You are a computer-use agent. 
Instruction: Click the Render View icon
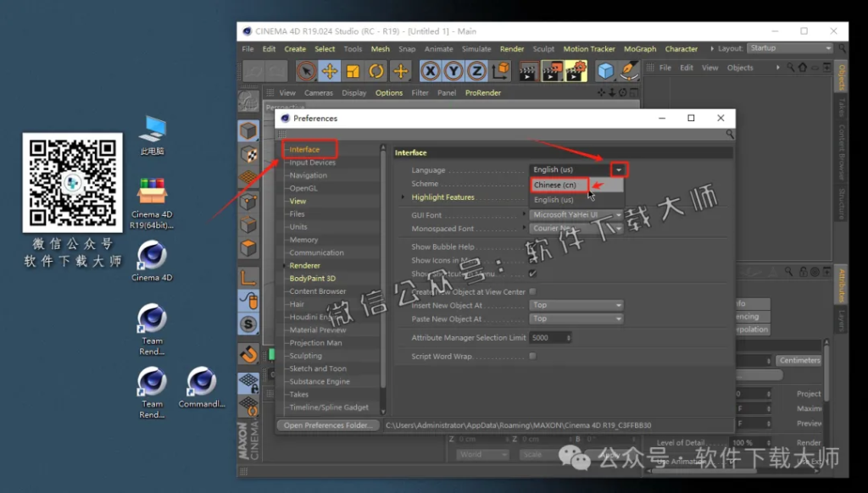529,72
